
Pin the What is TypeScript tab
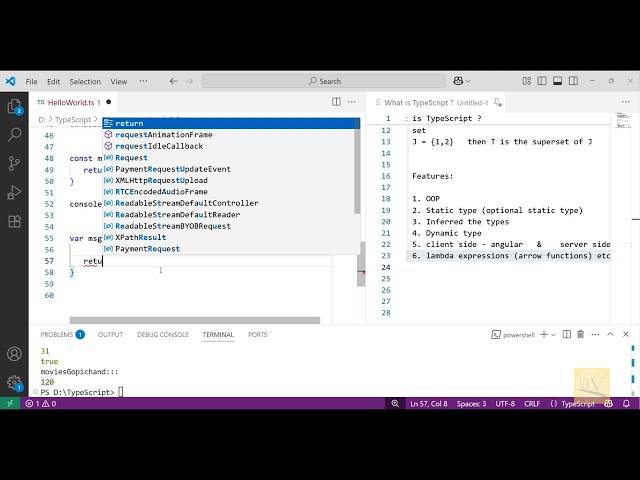498,102
